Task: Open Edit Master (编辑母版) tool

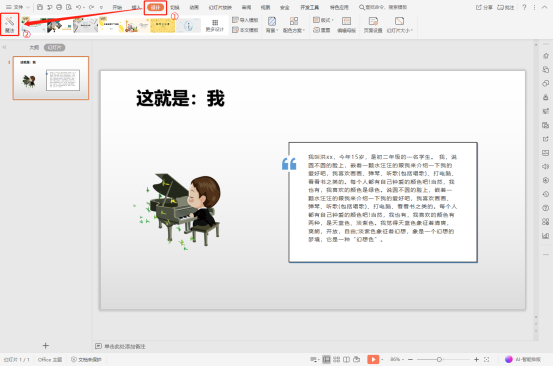Action: click(x=346, y=25)
